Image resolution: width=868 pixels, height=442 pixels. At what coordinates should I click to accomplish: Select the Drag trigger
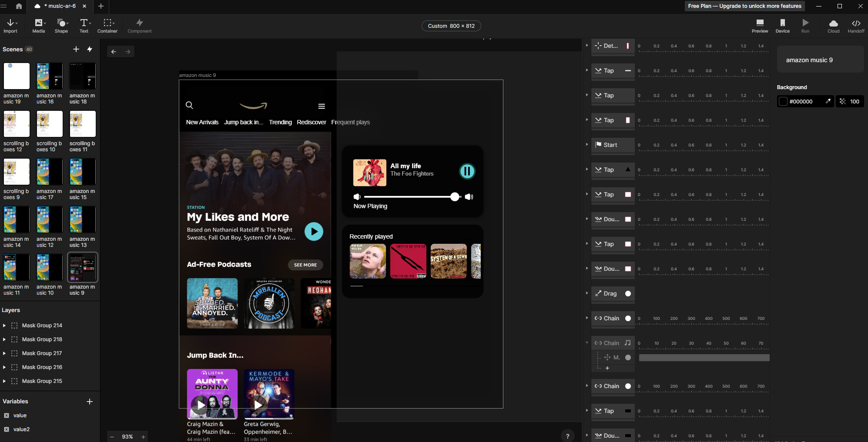pyautogui.click(x=613, y=293)
